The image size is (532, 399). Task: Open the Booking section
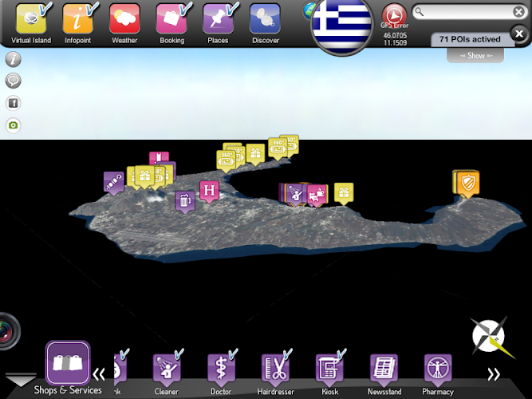tap(172, 23)
